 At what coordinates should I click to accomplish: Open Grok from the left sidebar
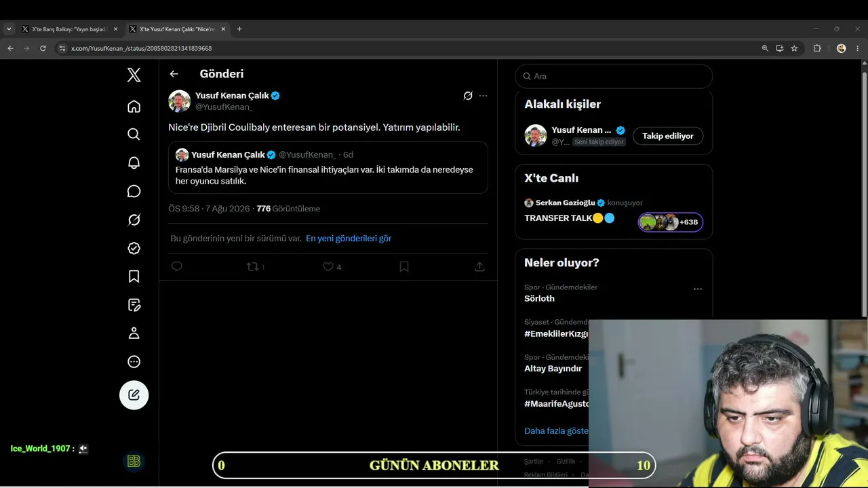coord(134,220)
